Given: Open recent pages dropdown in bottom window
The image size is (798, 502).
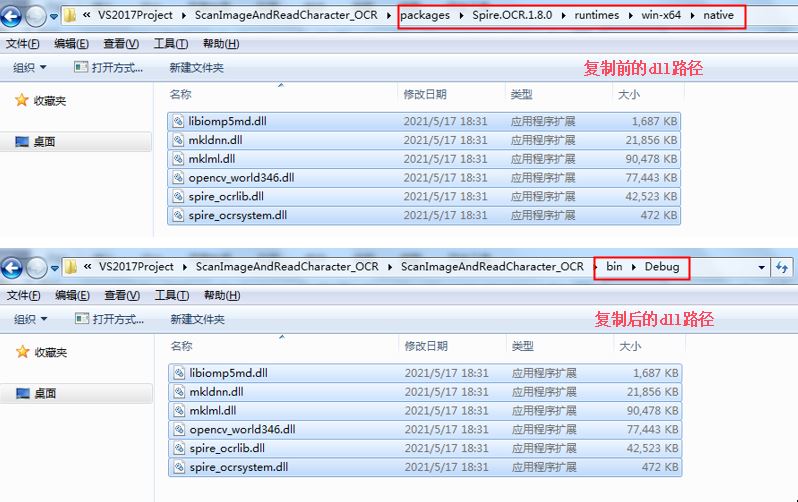Looking at the screenshot, I should (54, 268).
